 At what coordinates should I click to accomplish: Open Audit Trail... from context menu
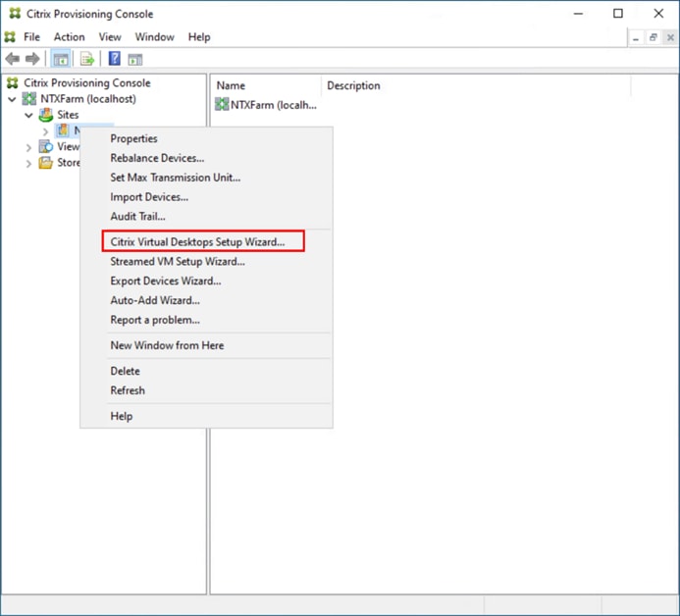(206, 217)
